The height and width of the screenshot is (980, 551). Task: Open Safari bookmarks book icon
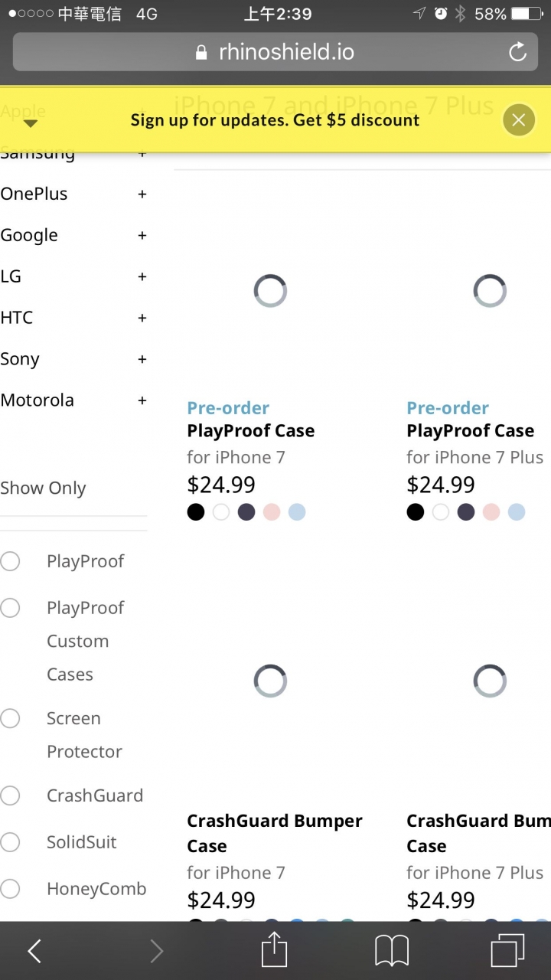[x=391, y=952]
